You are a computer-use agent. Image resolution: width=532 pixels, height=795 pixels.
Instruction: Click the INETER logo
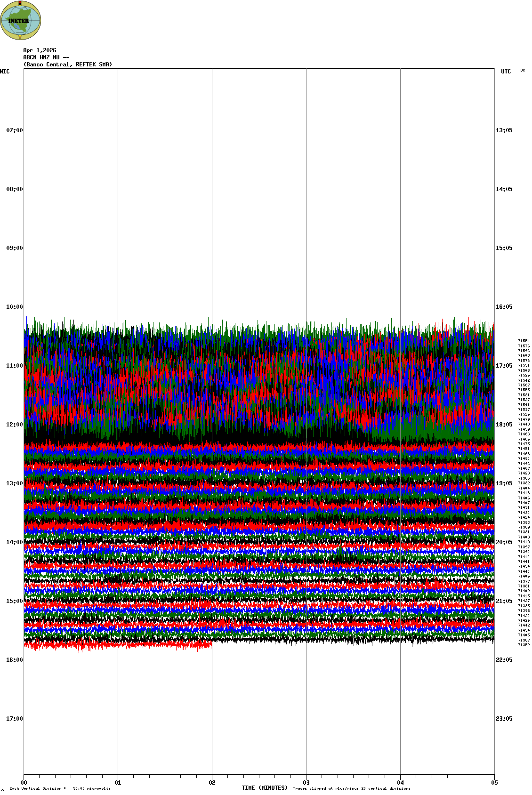click(x=20, y=20)
